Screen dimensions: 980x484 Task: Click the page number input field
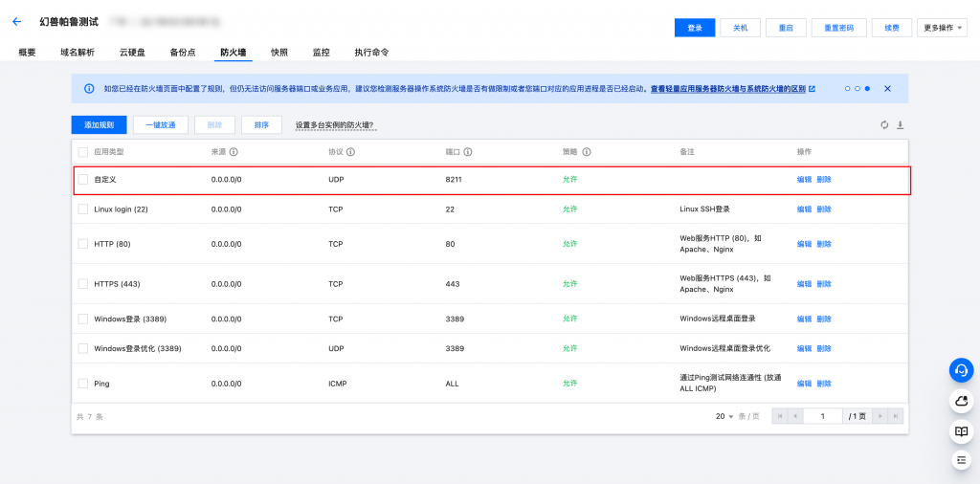click(823, 416)
